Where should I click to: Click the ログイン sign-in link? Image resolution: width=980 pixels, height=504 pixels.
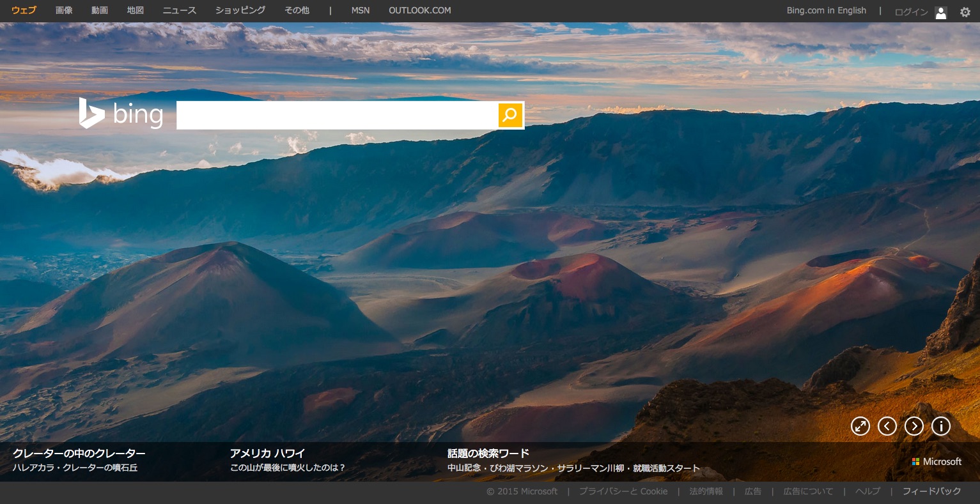tap(911, 11)
